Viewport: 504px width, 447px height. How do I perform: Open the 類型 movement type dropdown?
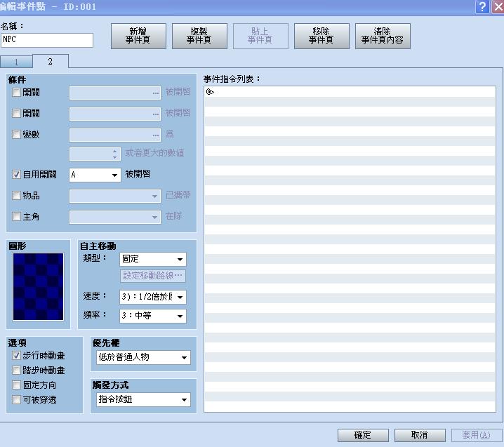click(x=153, y=259)
